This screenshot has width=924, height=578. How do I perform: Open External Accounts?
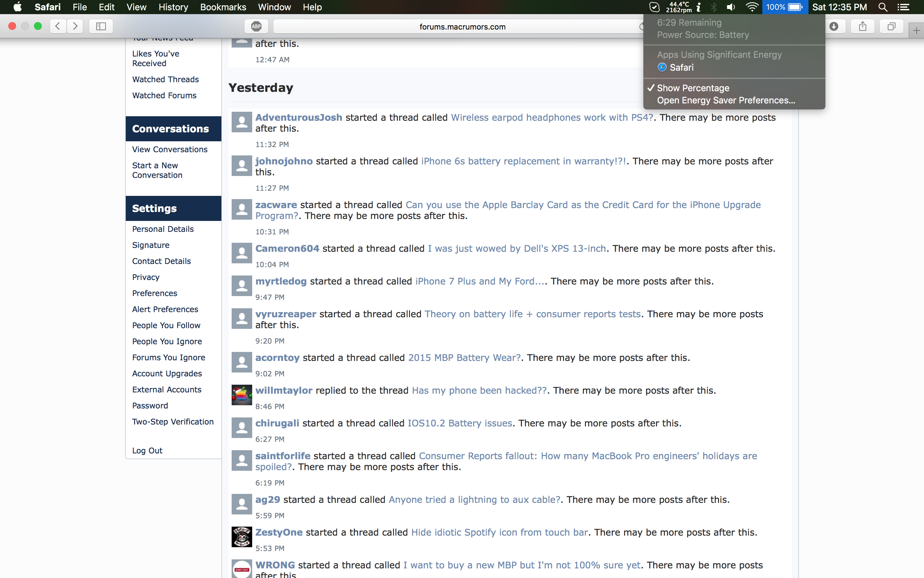(x=167, y=389)
